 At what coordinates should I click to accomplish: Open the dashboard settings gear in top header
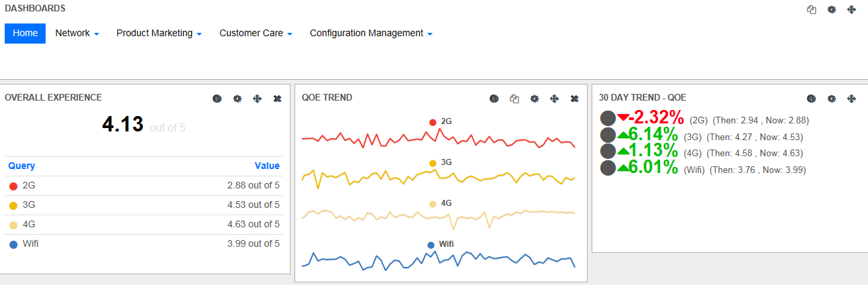[x=832, y=10]
